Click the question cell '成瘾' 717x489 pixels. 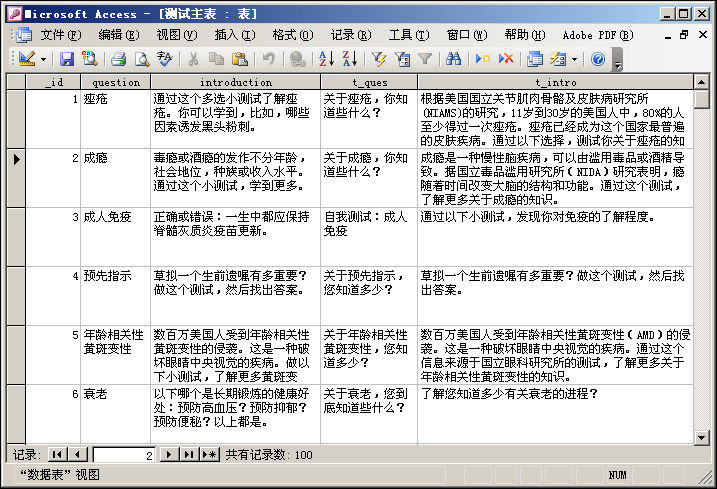tap(116, 178)
